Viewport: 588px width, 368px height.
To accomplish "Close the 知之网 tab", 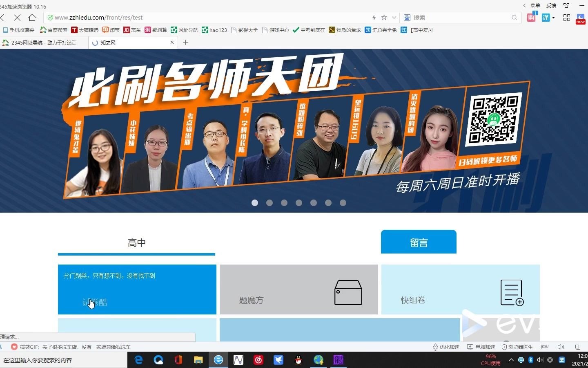I will click(172, 42).
